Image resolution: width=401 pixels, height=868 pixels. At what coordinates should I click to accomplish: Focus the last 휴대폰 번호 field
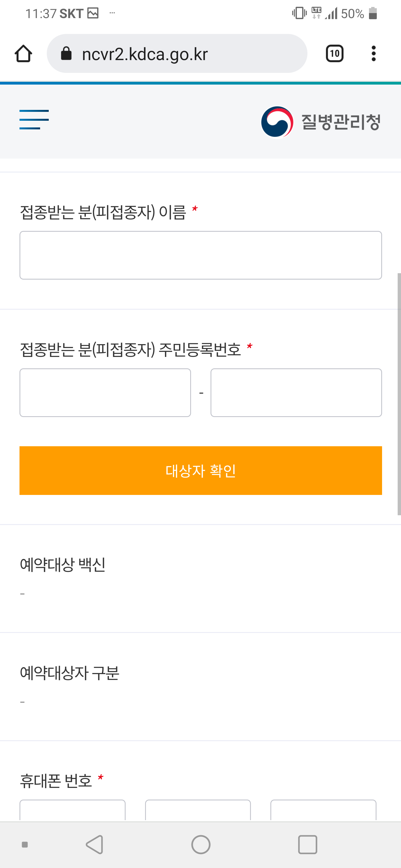click(x=323, y=810)
